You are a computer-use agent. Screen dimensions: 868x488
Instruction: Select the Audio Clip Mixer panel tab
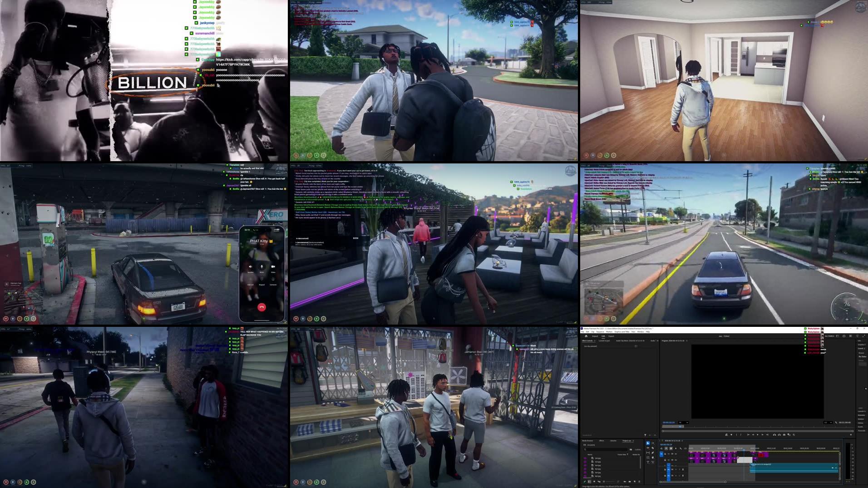click(630, 340)
